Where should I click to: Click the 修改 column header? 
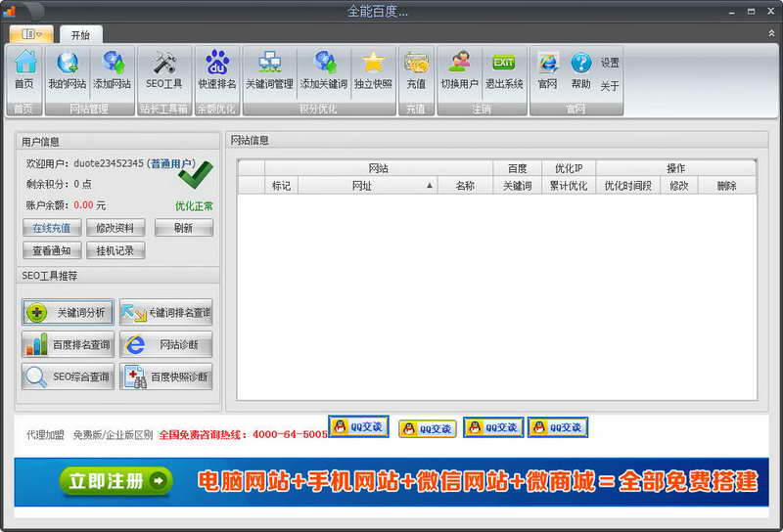click(679, 186)
